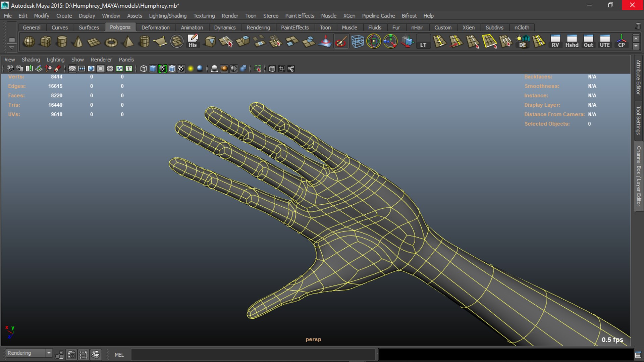Switch to the Surfaces shelf tab
This screenshot has width=644, height=362.
coord(89,28)
